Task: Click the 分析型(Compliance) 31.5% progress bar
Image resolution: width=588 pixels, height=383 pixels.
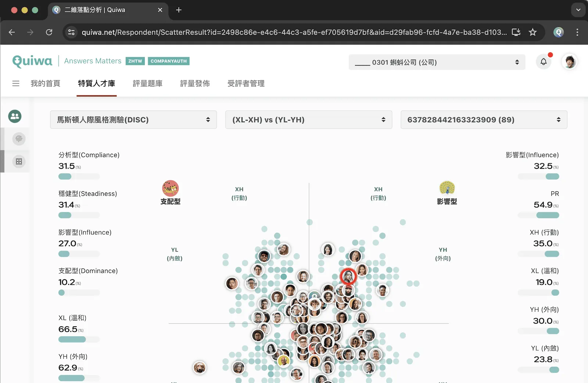Action: click(x=79, y=176)
